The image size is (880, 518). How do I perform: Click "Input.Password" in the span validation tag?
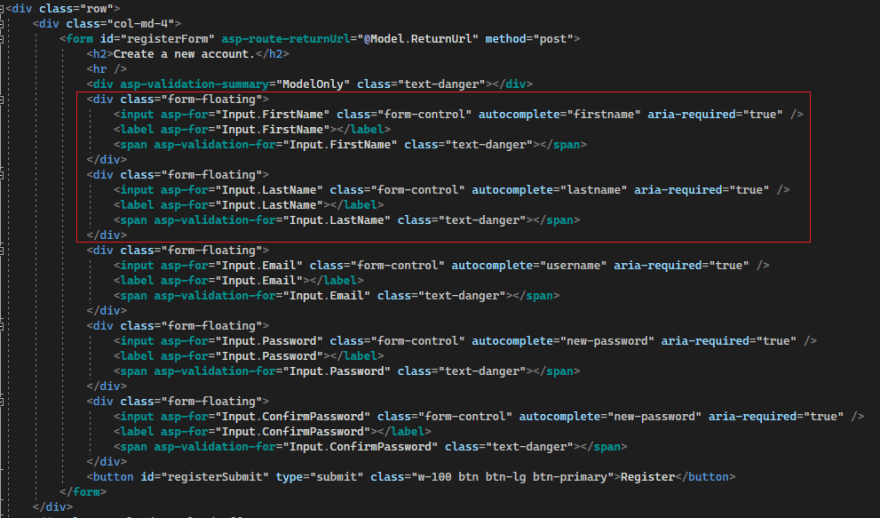(x=336, y=372)
